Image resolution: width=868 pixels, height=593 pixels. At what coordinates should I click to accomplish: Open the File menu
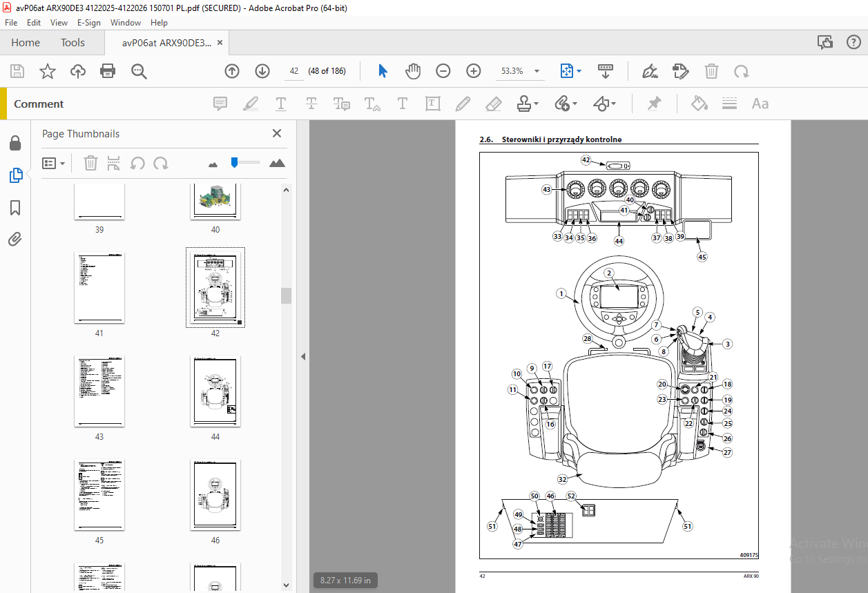pos(11,23)
